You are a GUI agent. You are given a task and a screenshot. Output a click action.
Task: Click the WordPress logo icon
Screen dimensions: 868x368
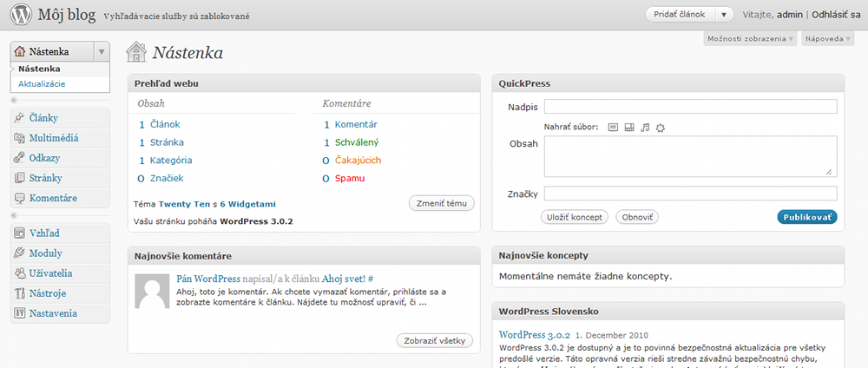21,15
